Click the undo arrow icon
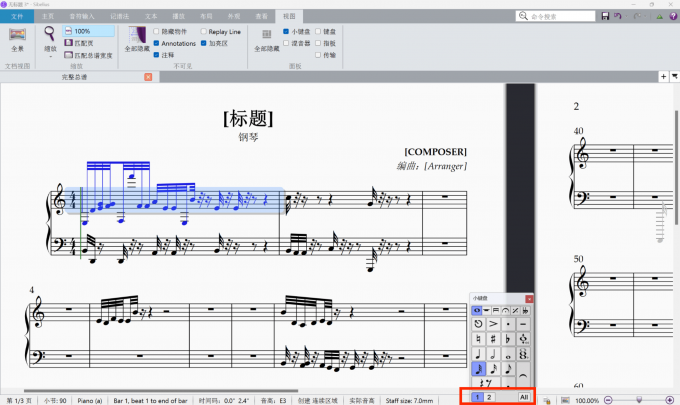This screenshot has height=405, width=680. pyautogui.click(x=618, y=17)
